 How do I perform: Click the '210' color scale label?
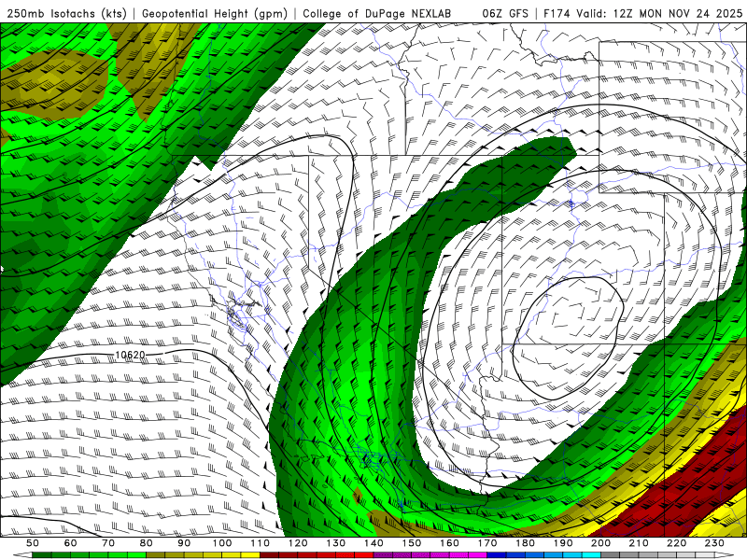pos(639,543)
